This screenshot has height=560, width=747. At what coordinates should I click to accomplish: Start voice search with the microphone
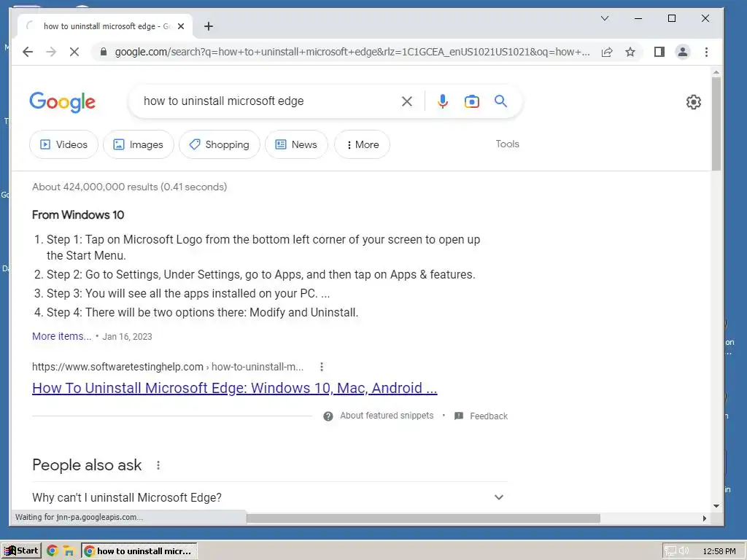pyautogui.click(x=443, y=101)
